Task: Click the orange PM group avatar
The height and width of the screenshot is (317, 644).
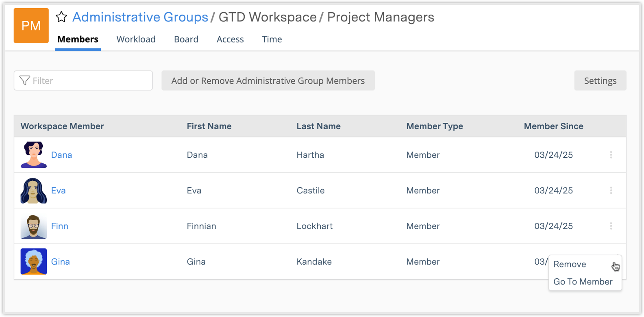Action: coord(31,26)
